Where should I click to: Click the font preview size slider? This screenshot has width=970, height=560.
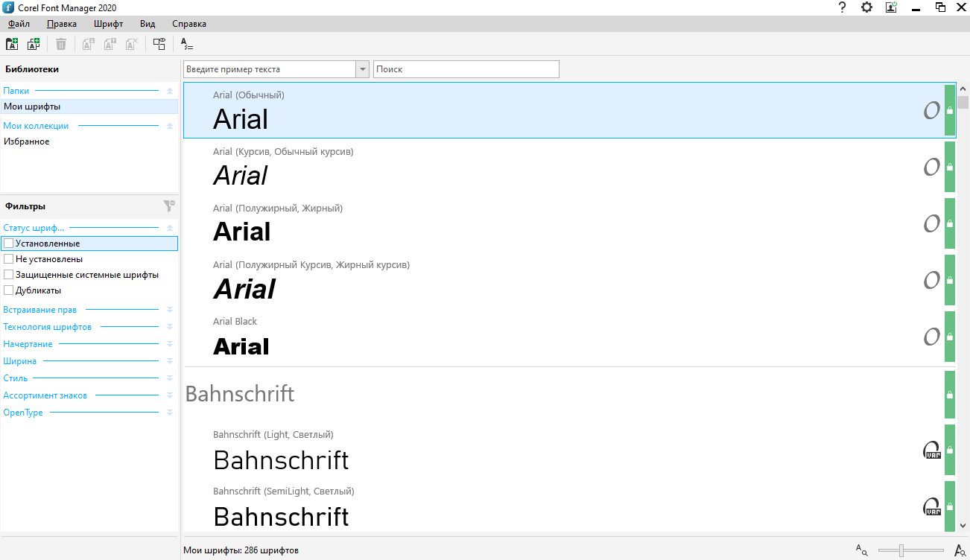click(901, 550)
